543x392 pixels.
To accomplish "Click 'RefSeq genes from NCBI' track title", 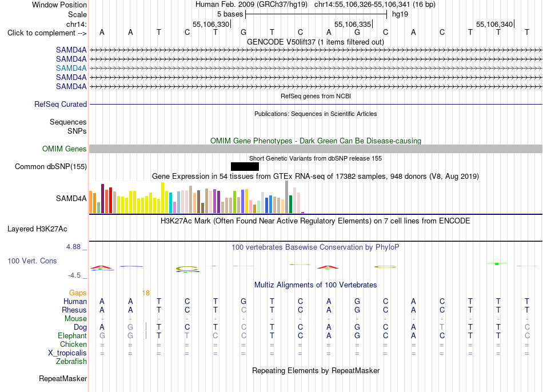I will click(x=316, y=96).
